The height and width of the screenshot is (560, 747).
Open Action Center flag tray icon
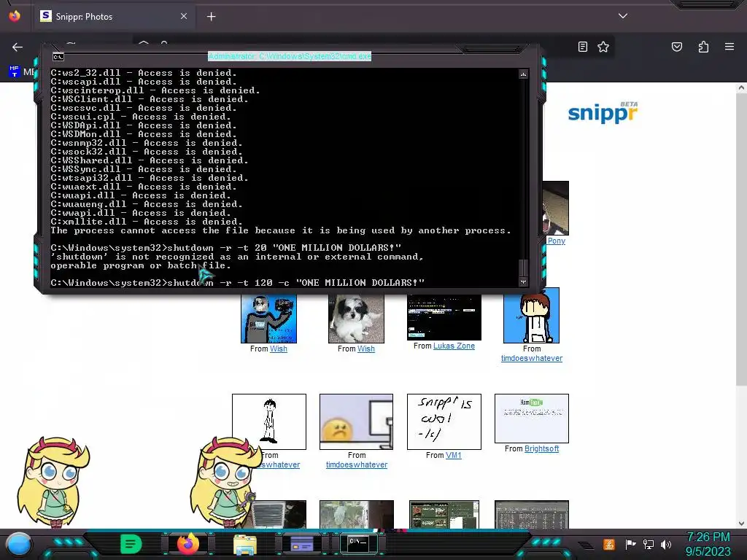(x=630, y=544)
